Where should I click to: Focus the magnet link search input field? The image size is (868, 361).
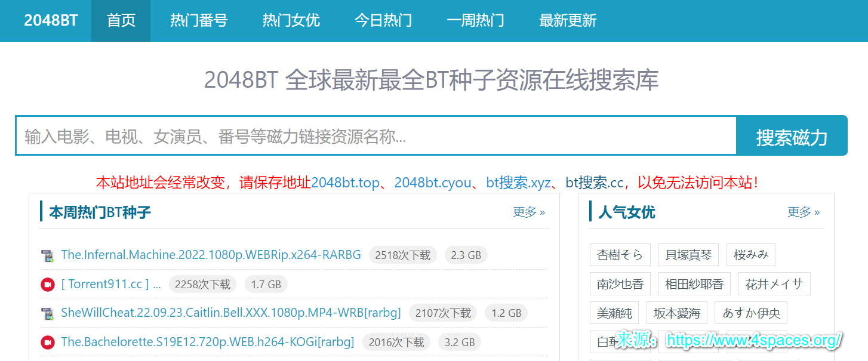376,137
